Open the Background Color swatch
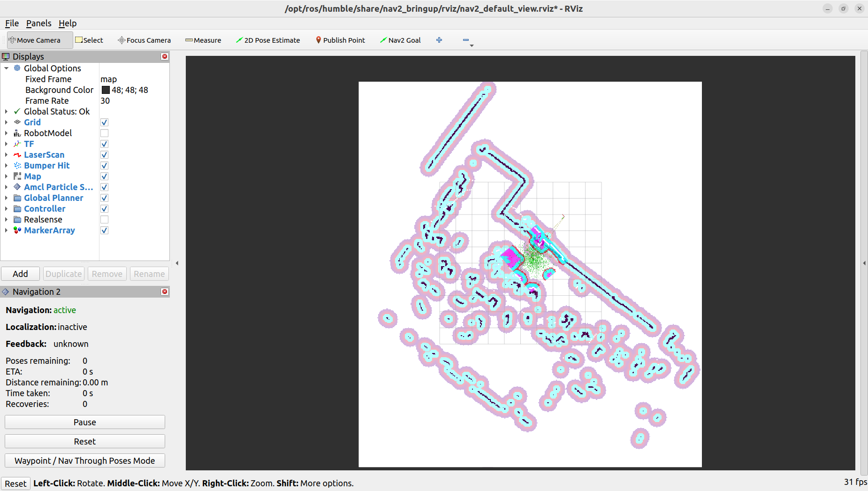The height and width of the screenshot is (491, 868). [106, 90]
